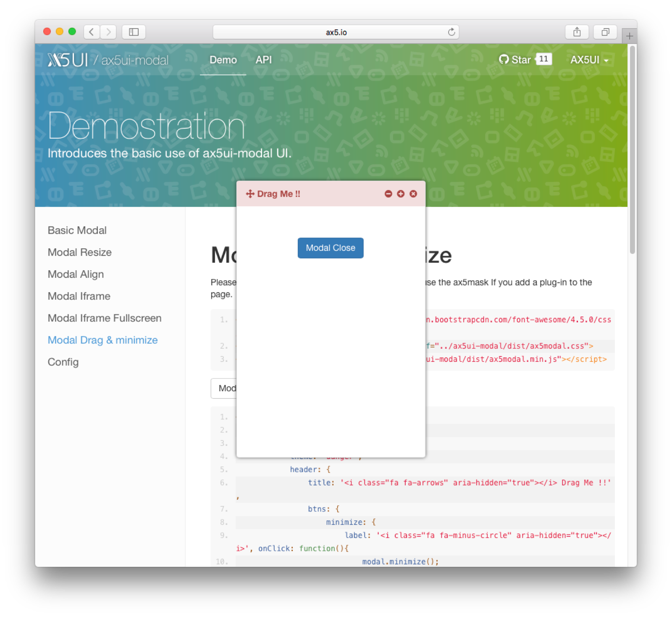Open Modal Iframe Fullscreen in the sidebar
Screen dimensions: 672x617
pos(105,318)
